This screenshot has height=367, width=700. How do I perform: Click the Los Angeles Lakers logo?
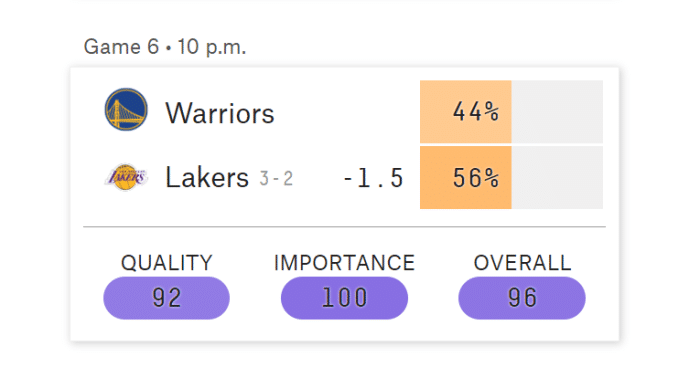click(x=126, y=177)
